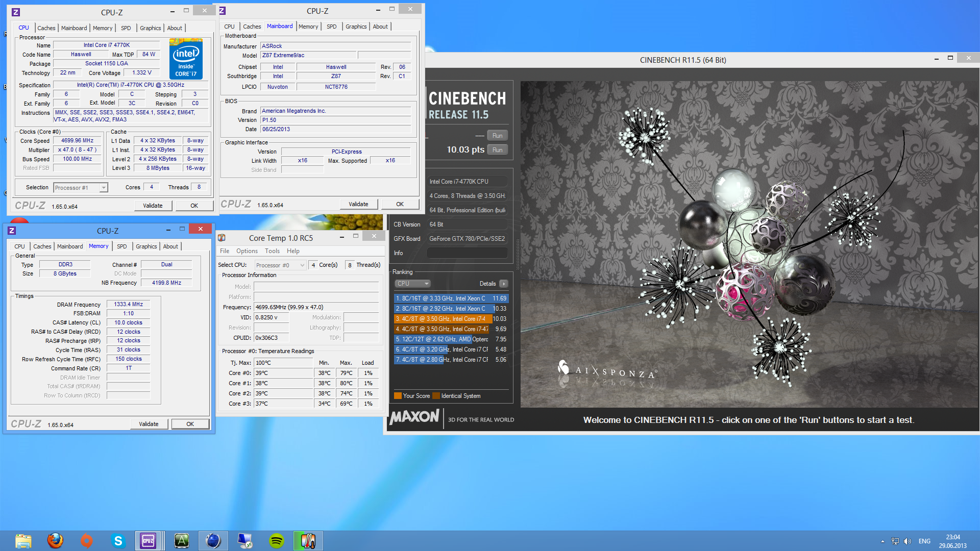Select the Core Temp thermometer taskbar icon
Viewport: 980px width, 551px height.
pos(308,541)
